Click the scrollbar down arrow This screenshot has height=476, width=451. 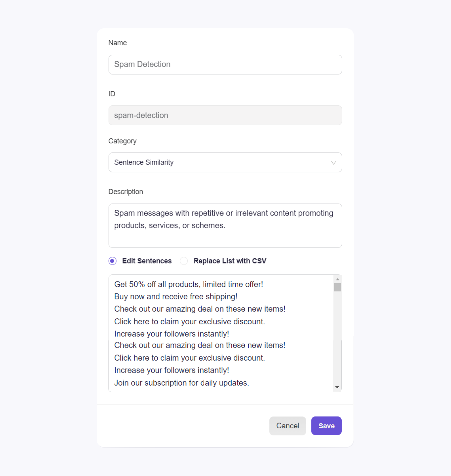point(337,387)
